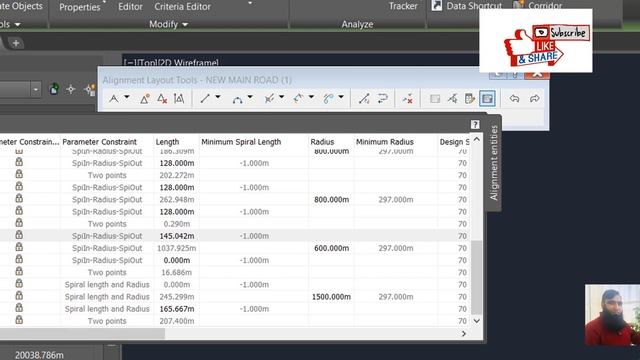The height and width of the screenshot is (360, 640).
Task: Click the Editor ribbon item
Action: pos(130,7)
